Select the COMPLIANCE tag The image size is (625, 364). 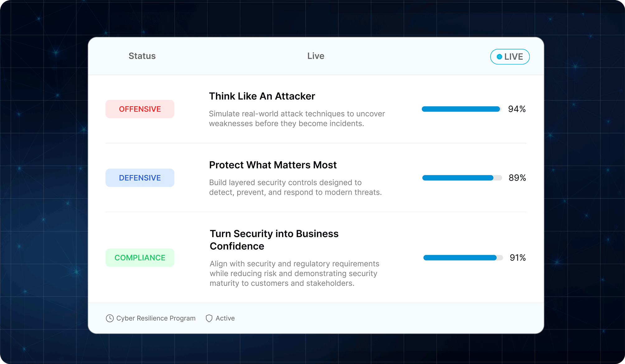point(140,258)
